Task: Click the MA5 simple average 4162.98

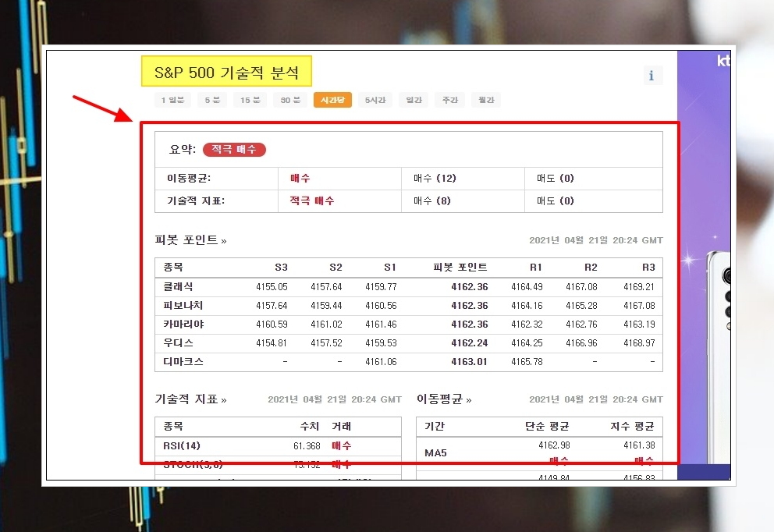Action: pyautogui.click(x=554, y=445)
